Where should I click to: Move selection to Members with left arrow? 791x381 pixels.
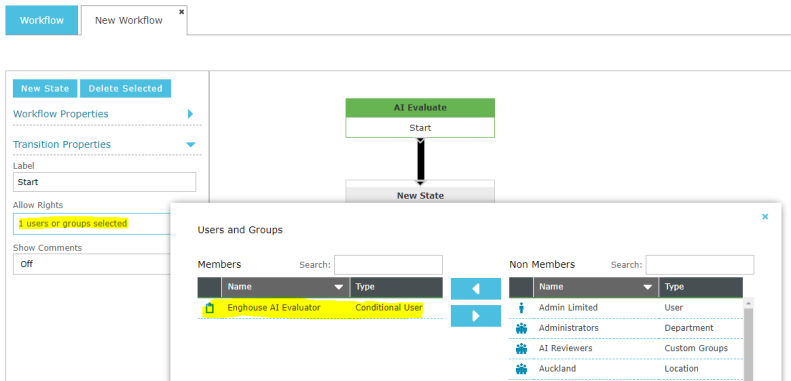tap(476, 289)
